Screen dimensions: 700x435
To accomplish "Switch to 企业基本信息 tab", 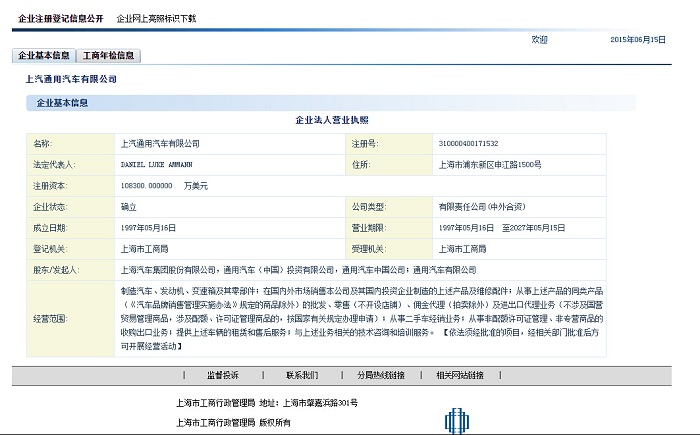I will pyautogui.click(x=44, y=55).
